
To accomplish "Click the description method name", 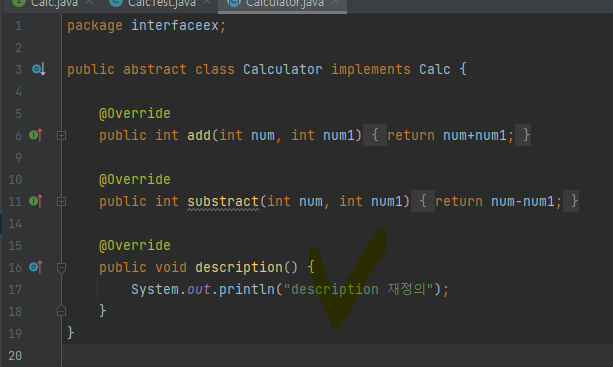I will tap(238, 268).
